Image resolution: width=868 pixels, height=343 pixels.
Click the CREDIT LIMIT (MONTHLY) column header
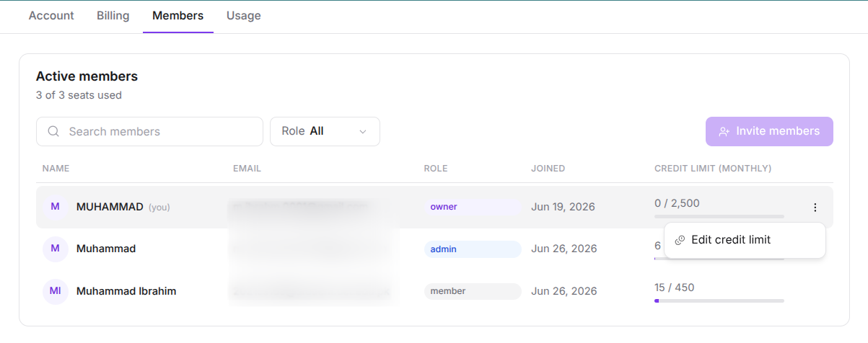tap(713, 169)
